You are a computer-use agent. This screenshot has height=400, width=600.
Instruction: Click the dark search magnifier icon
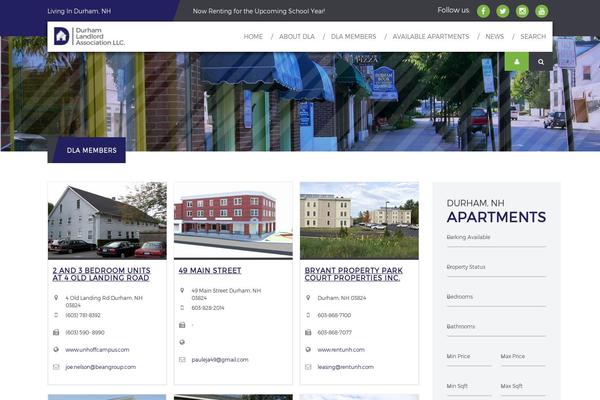pos(541,62)
